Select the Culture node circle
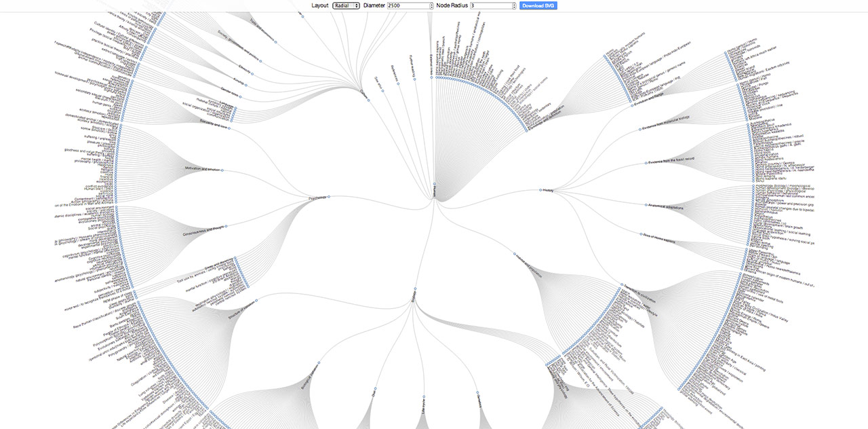Image resolution: width=868 pixels, height=429 pixels. coord(368,100)
